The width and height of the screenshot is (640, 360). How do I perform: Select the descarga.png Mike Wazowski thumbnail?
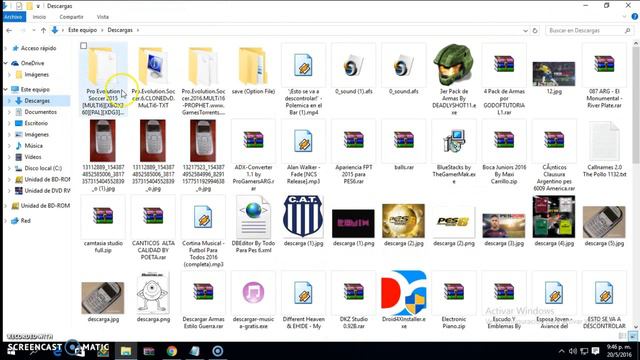[152, 292]
